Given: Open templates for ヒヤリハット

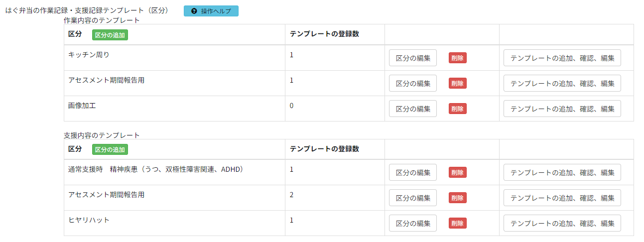Looking at the screenshot, I should [x=562, y=223].
